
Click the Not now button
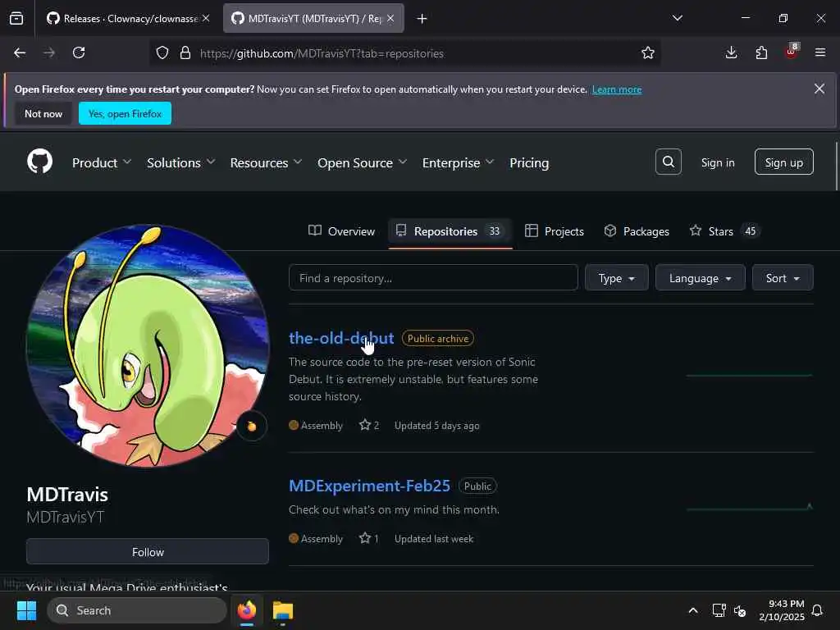click(x=43, y=113)
